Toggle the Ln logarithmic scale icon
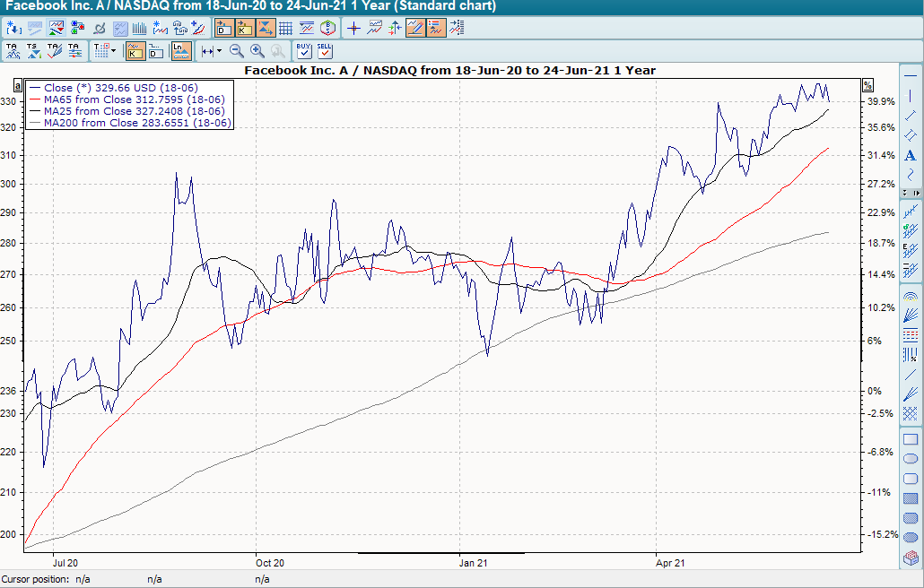 click(181, 51)
